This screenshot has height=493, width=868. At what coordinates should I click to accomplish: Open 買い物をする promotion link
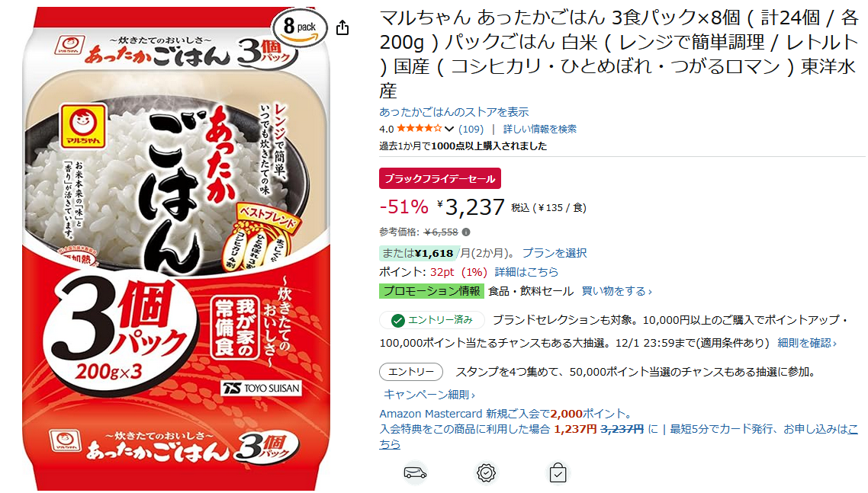[617, 291]
